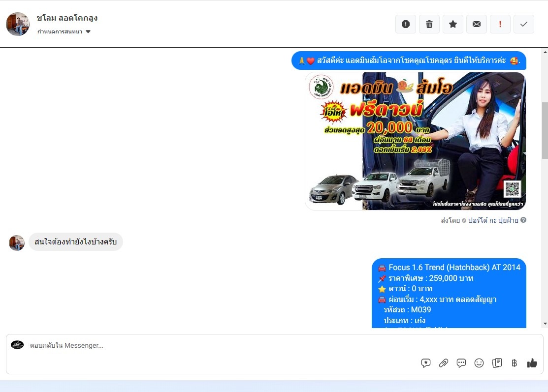Viewport: 548px width, 392px height.
Task: Open the starred speech bubble icon
Action: (426, 363)
